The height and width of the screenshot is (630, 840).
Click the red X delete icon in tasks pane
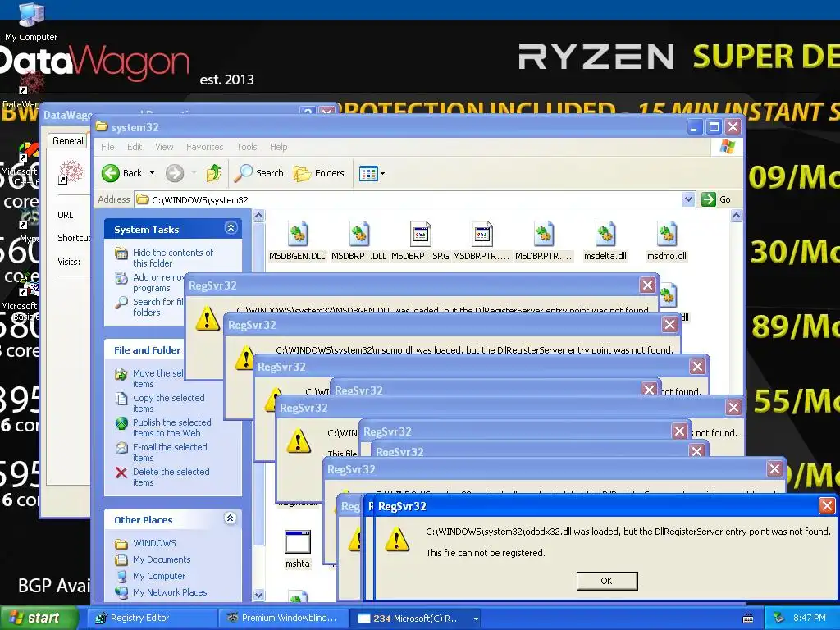(x=121, y=472)
